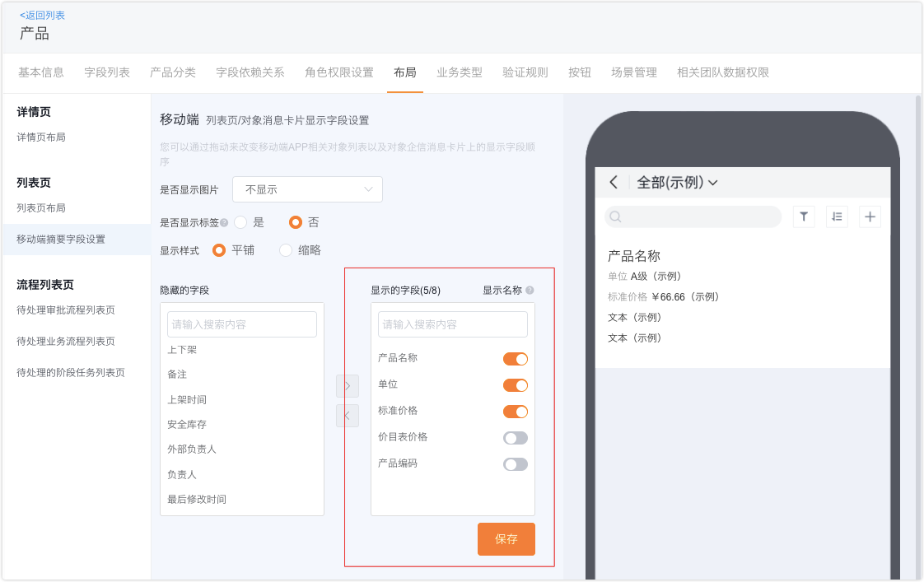Open 字段列表 tab
Viewport: 924px width, 582px height.
pos(107,72)
